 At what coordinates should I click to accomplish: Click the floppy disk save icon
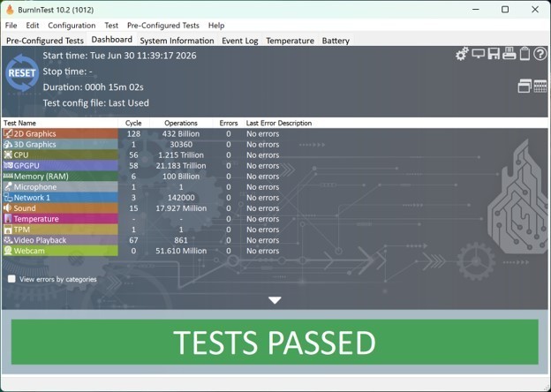click(494, 54)
